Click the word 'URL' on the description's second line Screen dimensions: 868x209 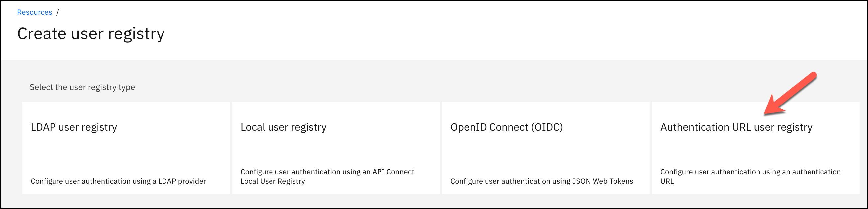point(667,181)
